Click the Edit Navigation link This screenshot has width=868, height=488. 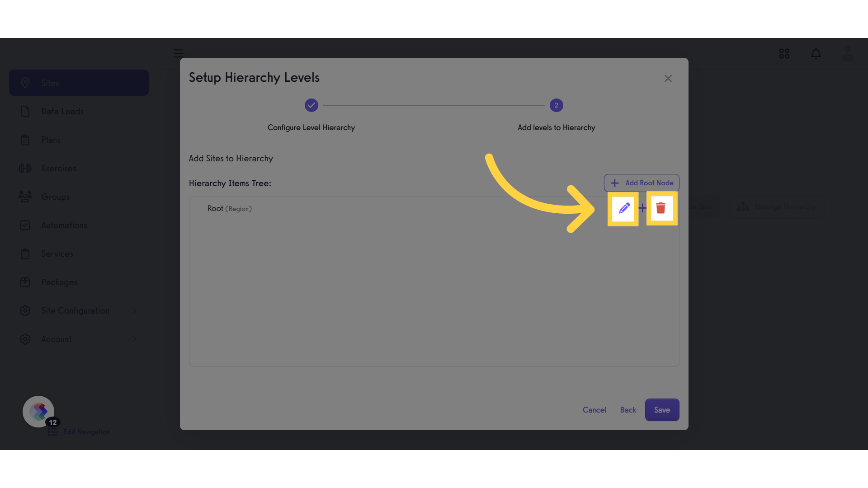point(79,432)
